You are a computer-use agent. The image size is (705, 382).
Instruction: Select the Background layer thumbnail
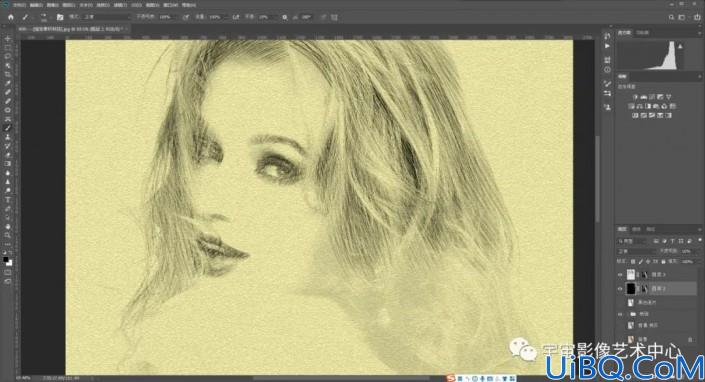click(631, 339)
